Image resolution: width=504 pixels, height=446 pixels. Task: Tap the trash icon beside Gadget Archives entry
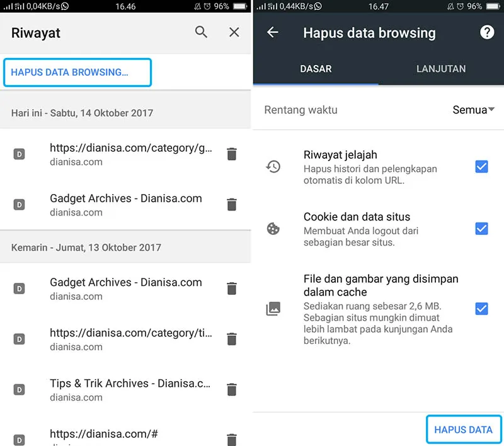[231, 204]
